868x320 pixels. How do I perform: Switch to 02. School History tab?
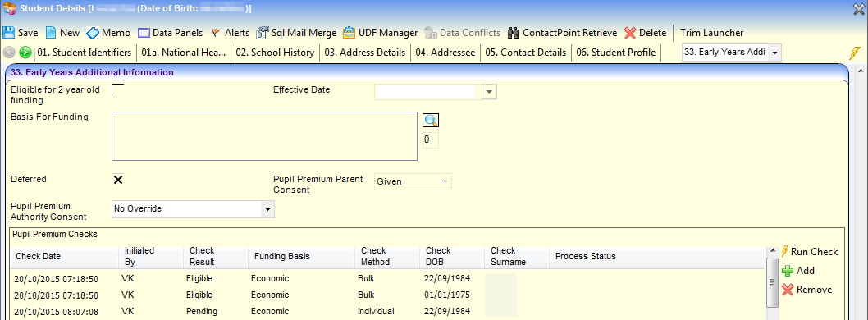tap(275, 53)
